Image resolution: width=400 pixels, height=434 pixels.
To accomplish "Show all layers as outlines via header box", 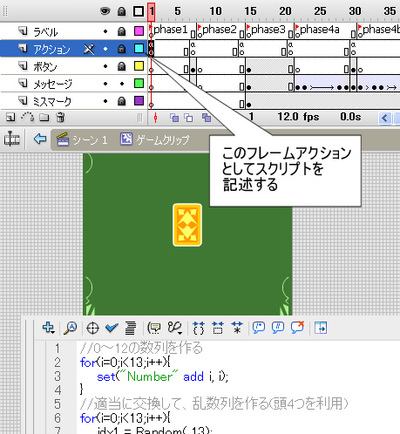I will coord(138,12).
